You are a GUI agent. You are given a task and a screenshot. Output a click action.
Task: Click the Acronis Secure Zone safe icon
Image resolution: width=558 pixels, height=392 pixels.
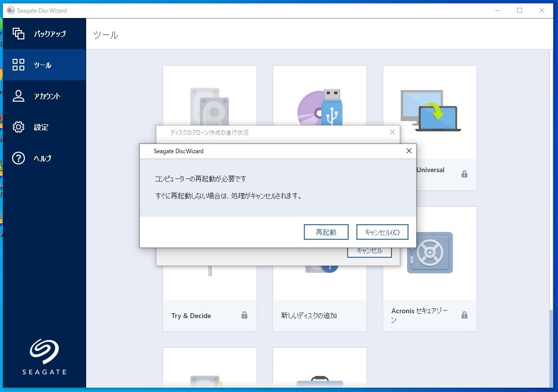click(x=430, y=253)
